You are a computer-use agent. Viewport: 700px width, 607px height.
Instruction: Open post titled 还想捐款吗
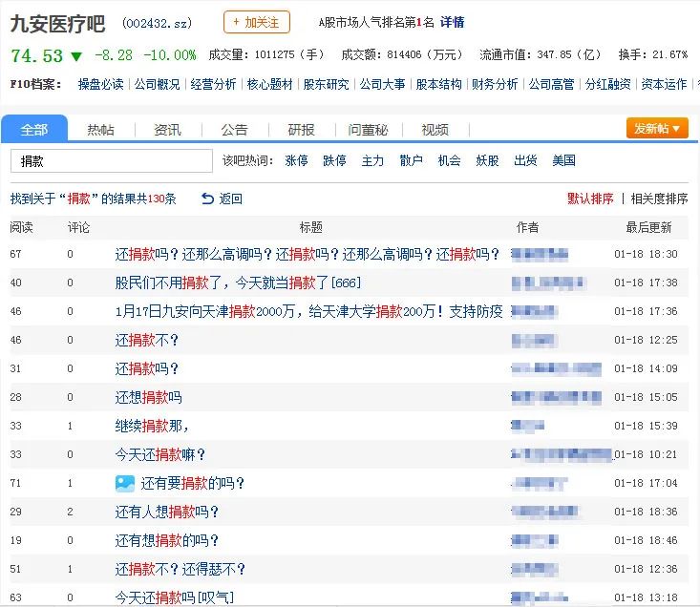pos(148,397)
